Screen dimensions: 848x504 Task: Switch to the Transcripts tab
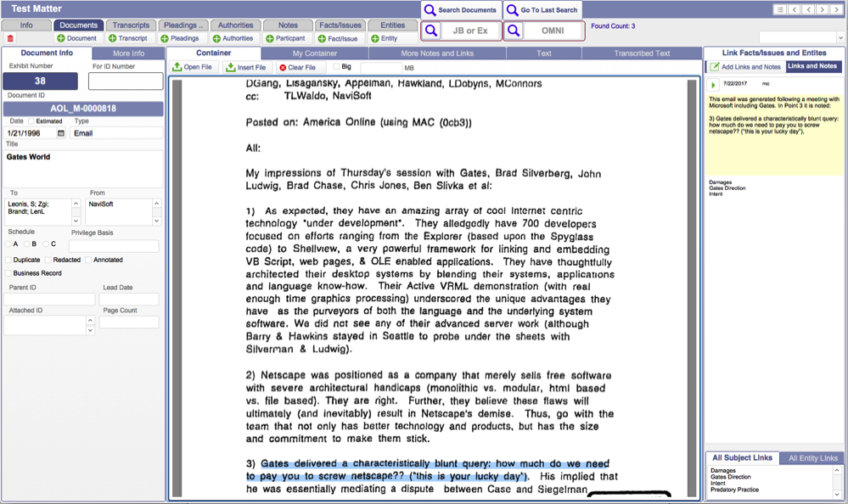click(131, 25)
